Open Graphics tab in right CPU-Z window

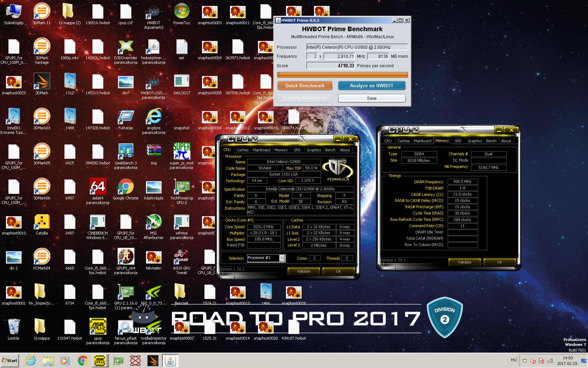(475, 141)
